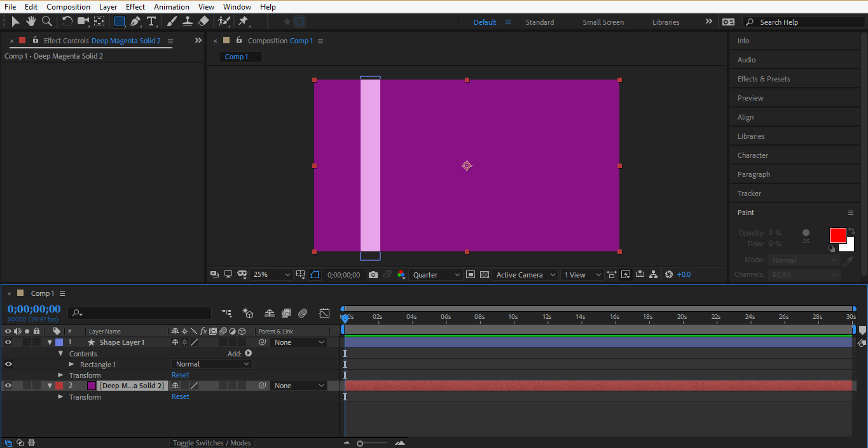Click the red foreground color swatch

[837, 235]
